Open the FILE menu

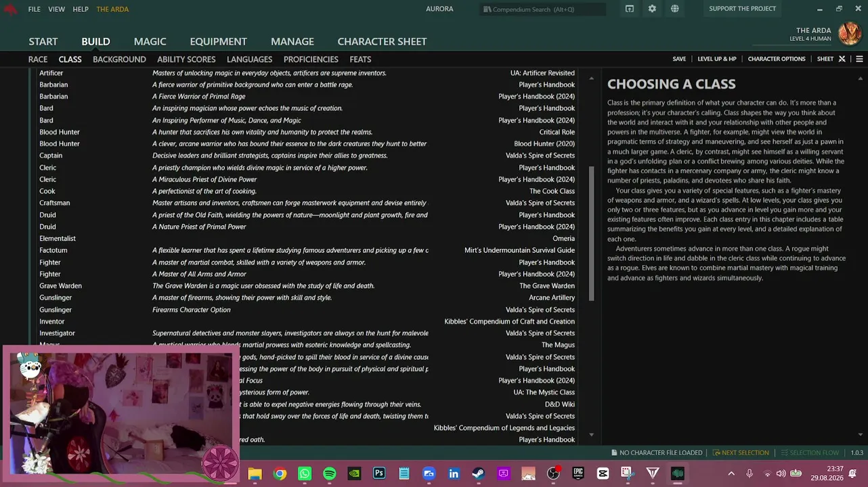[x=35, y=9]
